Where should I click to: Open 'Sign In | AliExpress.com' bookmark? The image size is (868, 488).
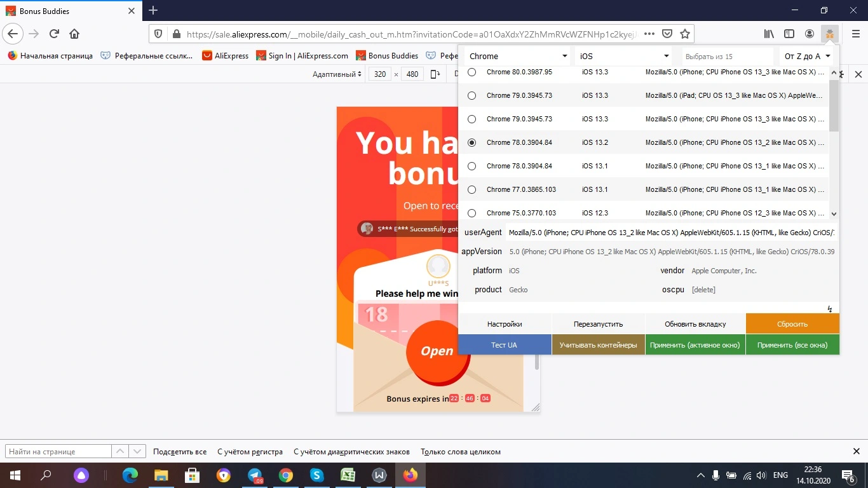302,56
